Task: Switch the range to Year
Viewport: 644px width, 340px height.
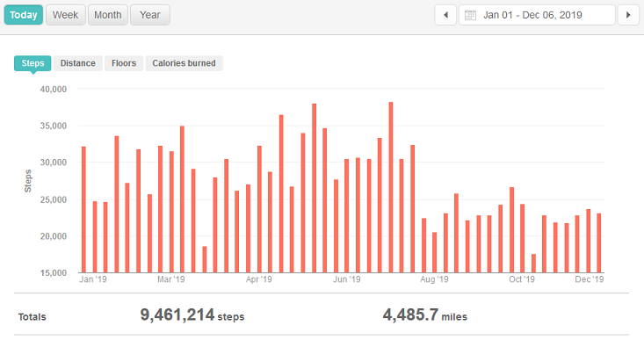Action: (x=150, y=15)
